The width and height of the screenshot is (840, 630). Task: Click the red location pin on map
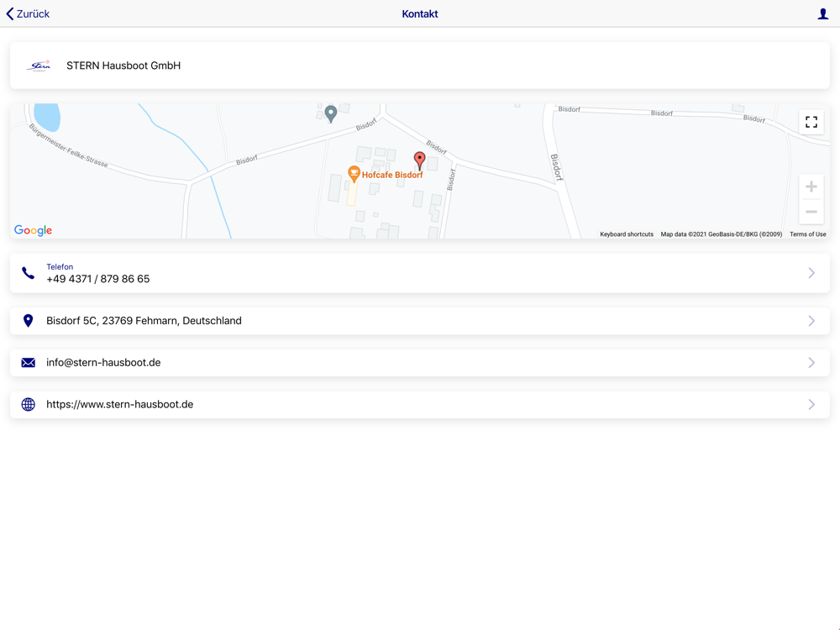pyautogui.click(x=419, y=160)
